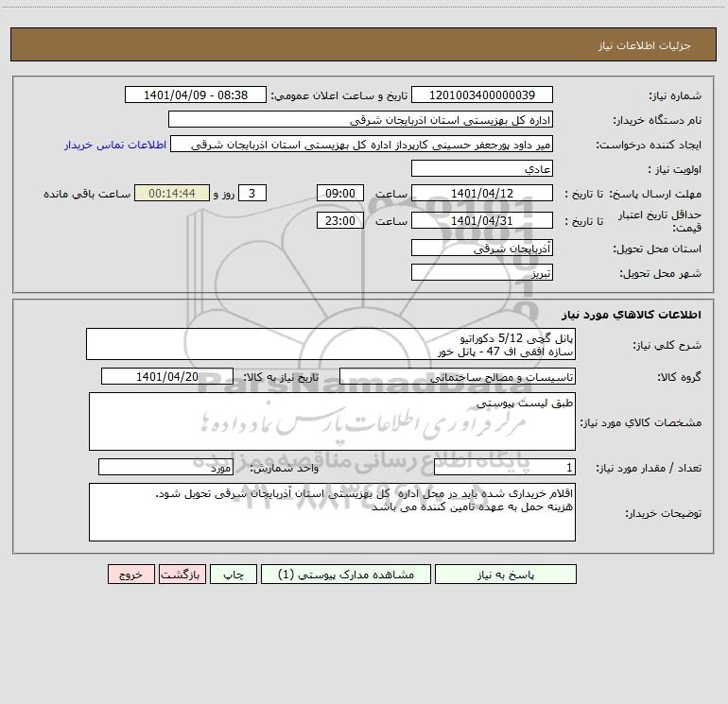Click the general description box 'پانل گچی'

click(x=331, y=344)
